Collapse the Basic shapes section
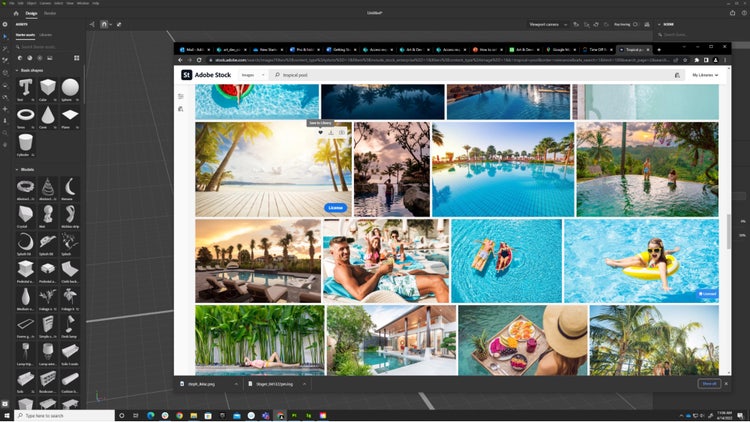Viewport: 750px width, 422px height. [17, 70]
